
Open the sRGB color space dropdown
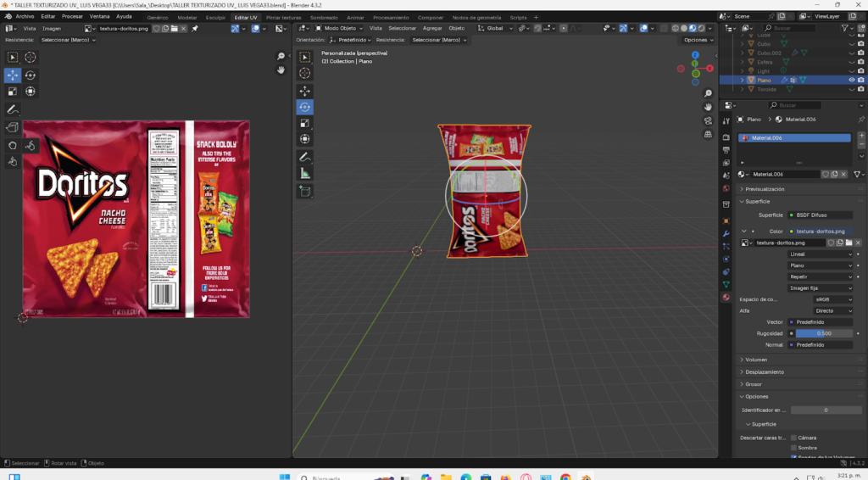point(833,299)
